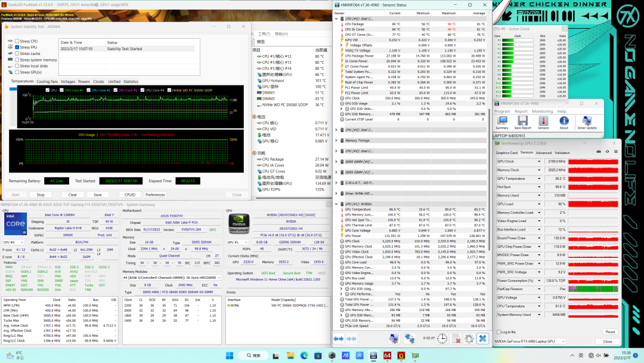Click the Reset button in GPU-Z
The height and width of the screenshot is (363, 644).
point(609,332)
